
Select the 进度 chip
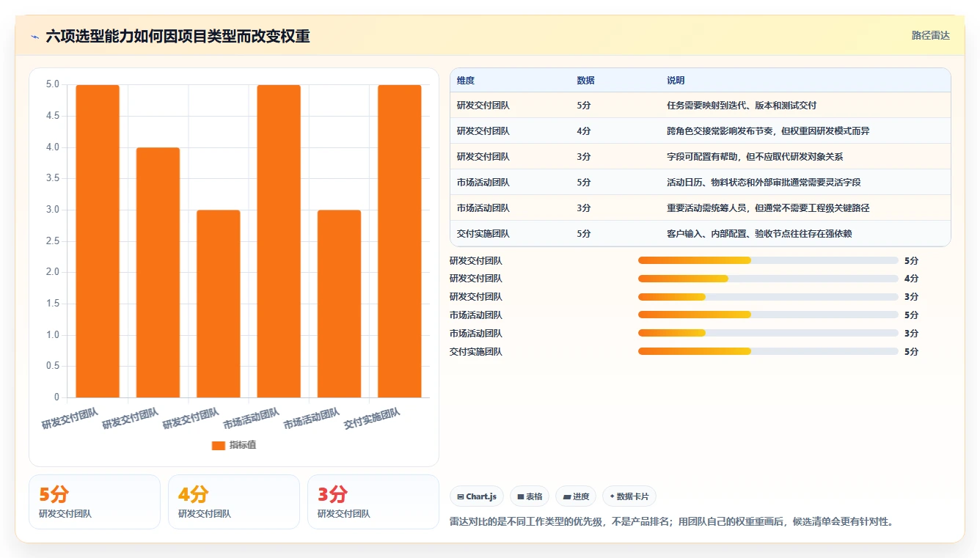576,496
